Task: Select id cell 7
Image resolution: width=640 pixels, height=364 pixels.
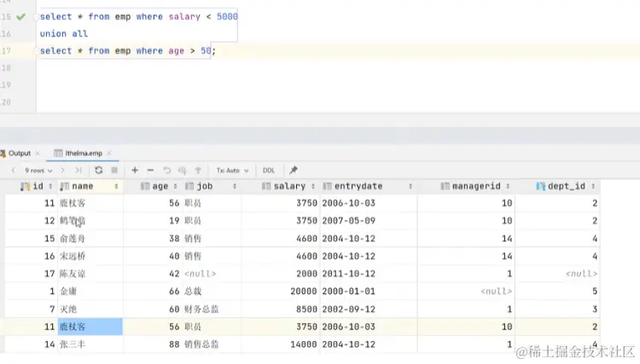Action: pos(31,309)
